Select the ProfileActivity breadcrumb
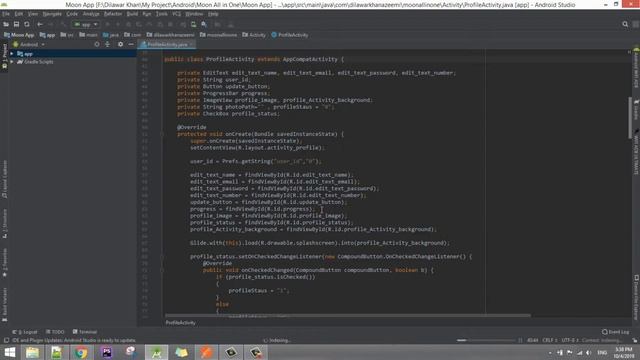 [x=290, y=35]
